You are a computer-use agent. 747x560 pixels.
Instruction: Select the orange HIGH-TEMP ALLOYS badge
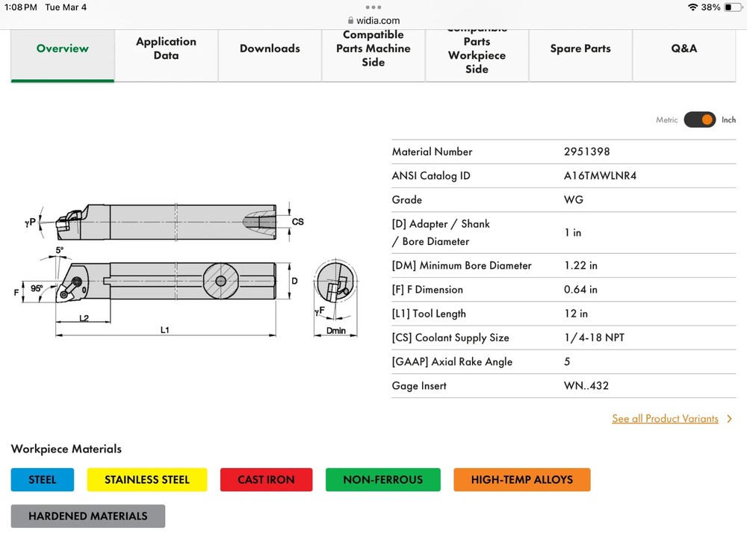tap(522, 479)
